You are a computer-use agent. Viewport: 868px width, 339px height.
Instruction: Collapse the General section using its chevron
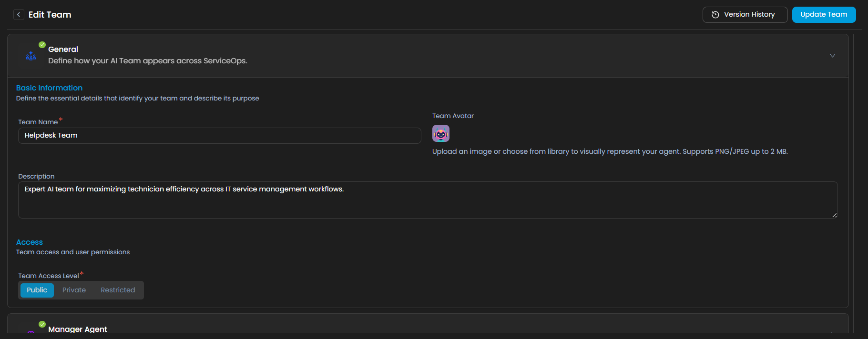(x=832, y=56)
